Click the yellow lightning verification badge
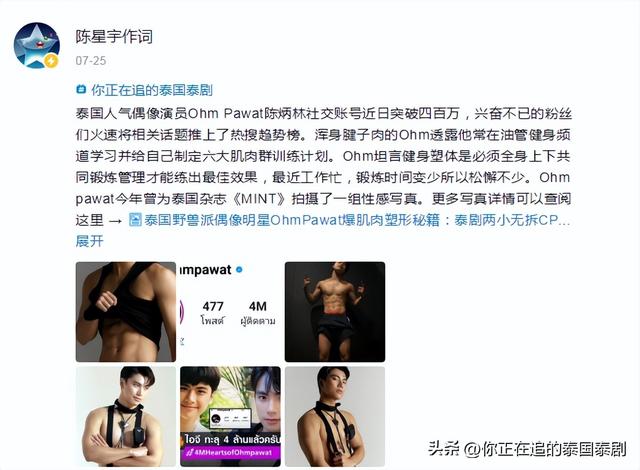 (51, 61)
